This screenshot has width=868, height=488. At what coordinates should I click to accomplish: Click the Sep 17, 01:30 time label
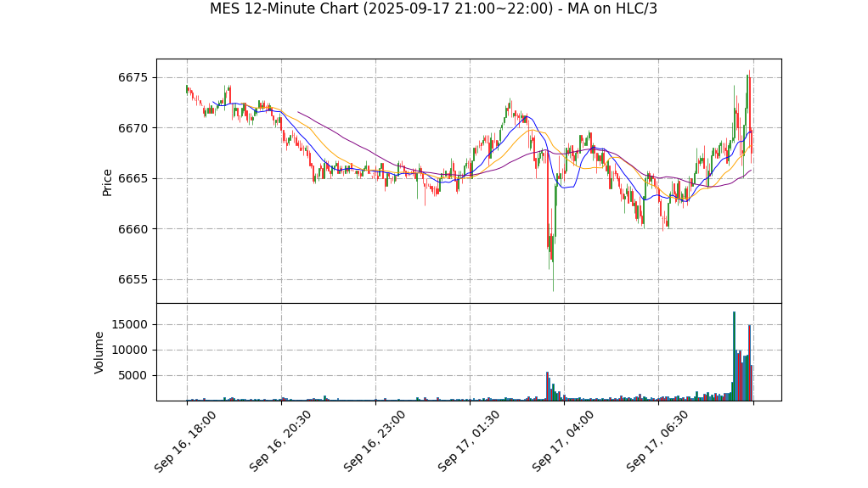pyautogui.click(x=468, y=442)
